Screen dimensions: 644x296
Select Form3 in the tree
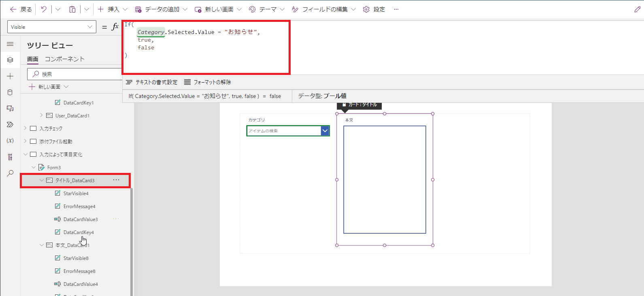pyautogui.click(x=54, y=168)
